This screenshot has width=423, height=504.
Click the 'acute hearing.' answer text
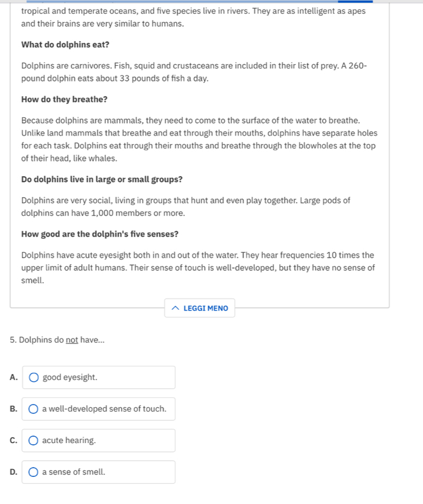point(69,440)
